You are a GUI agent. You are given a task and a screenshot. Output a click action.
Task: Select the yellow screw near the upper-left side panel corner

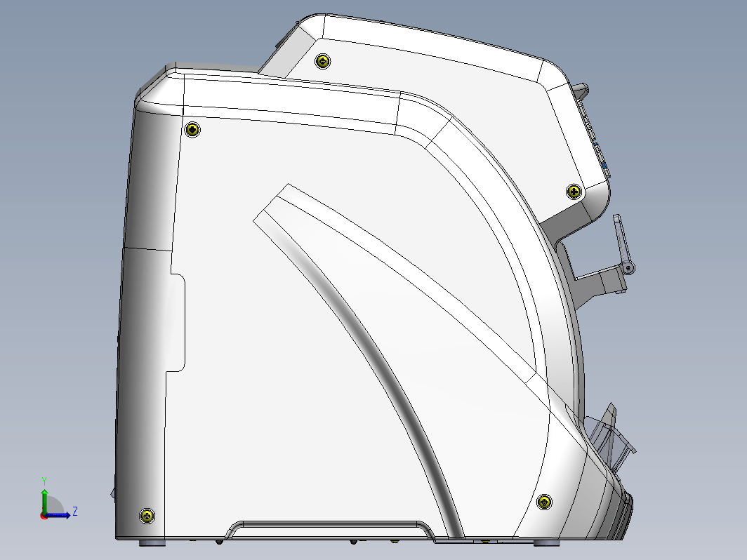tap(192, 130)
